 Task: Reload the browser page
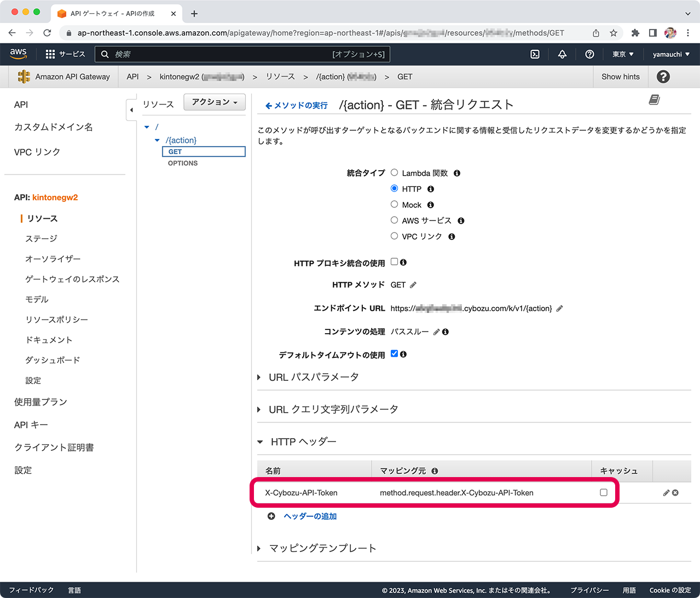(x=47, y=33)
